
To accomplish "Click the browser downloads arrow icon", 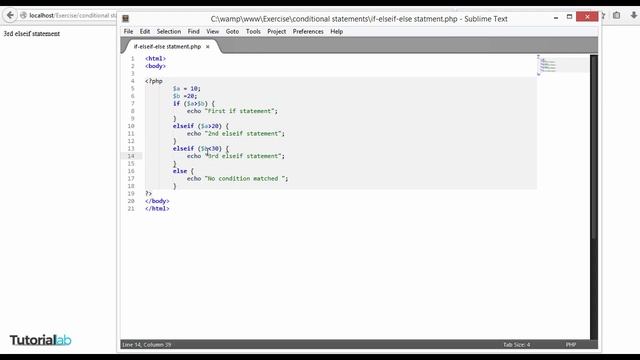I will click(633, 16).
